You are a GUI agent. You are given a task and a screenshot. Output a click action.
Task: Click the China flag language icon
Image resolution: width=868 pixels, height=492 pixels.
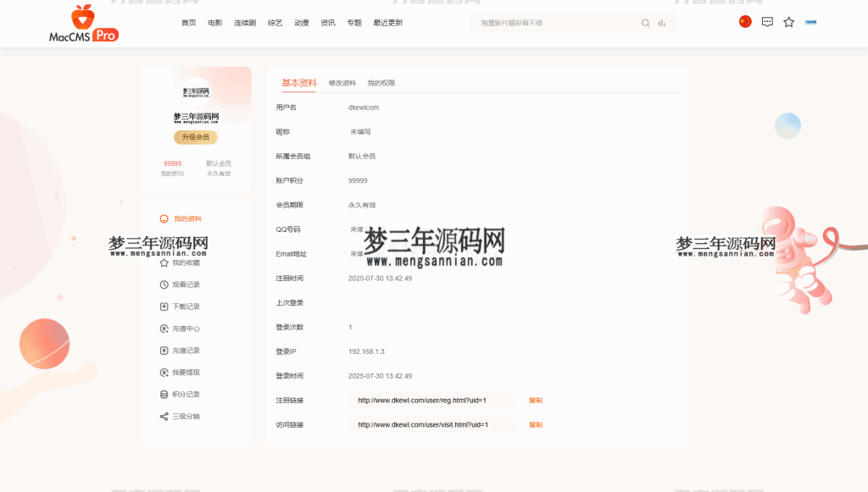(x=744, y=21)
